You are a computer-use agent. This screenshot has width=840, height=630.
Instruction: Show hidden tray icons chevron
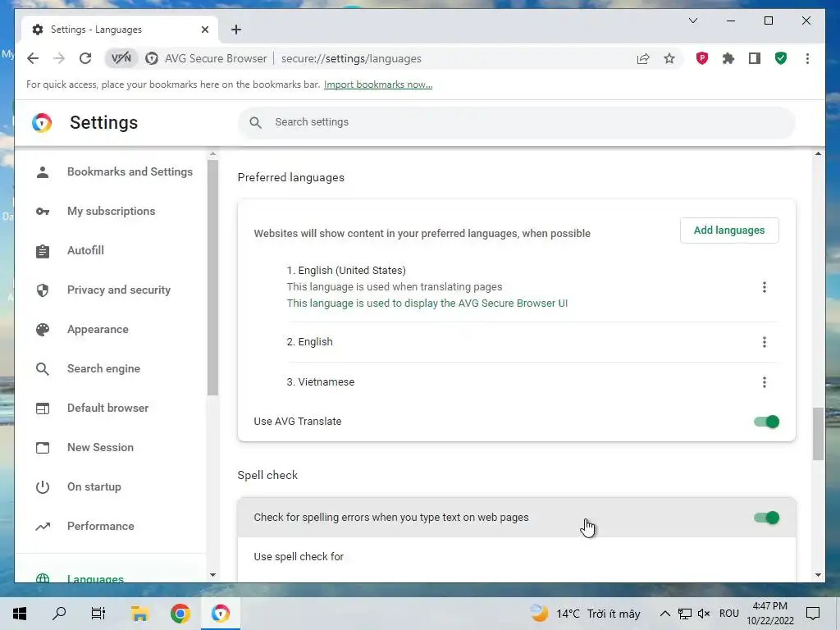[664, 614]
